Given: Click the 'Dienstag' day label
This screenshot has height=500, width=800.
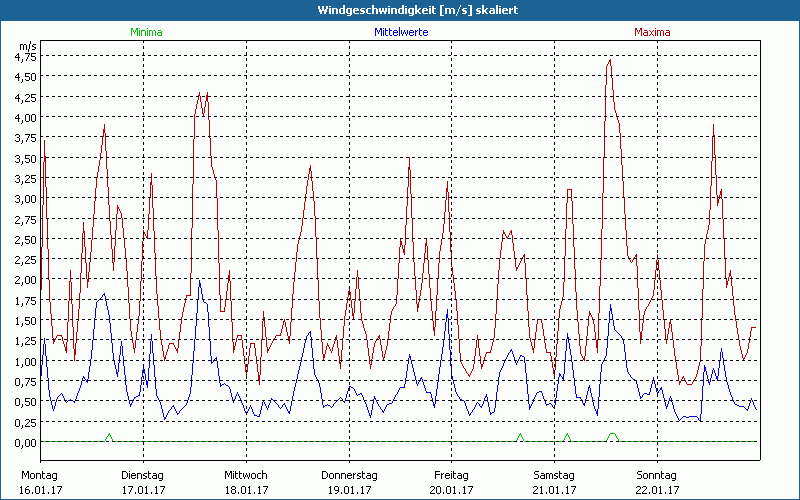Looking at the screenshot, I should (x=142, y=476).
